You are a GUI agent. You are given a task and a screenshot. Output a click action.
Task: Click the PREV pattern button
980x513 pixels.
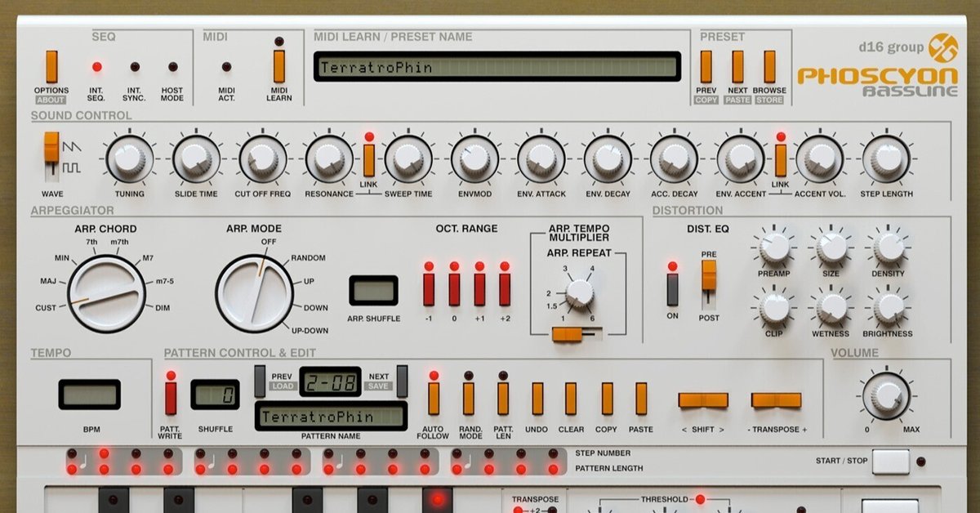(x=260, y=381)
